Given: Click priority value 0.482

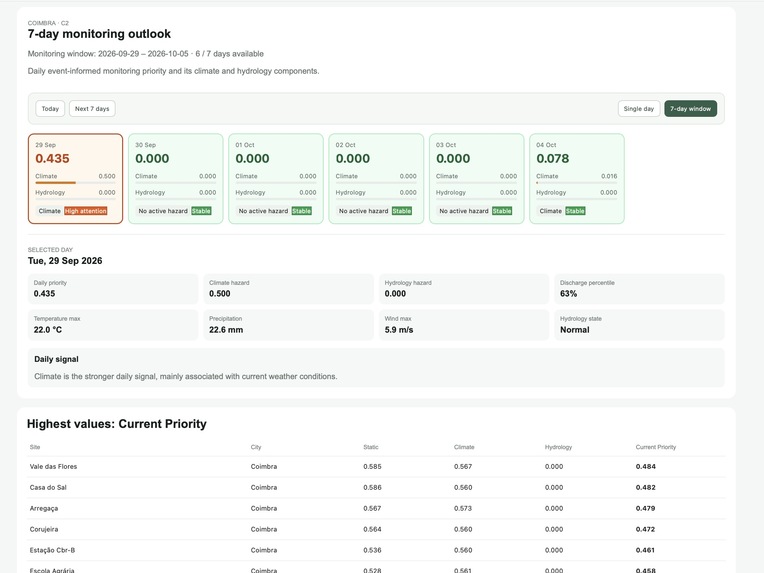Looking at the screenshot, I should point(646,488).
